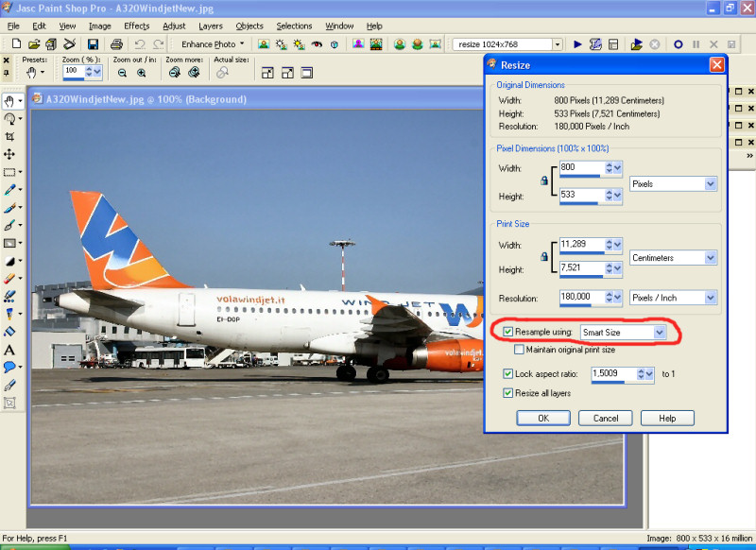The image size is (756, 550).
Task: Click Help in the Resize dialog
Action: (667, 418)
